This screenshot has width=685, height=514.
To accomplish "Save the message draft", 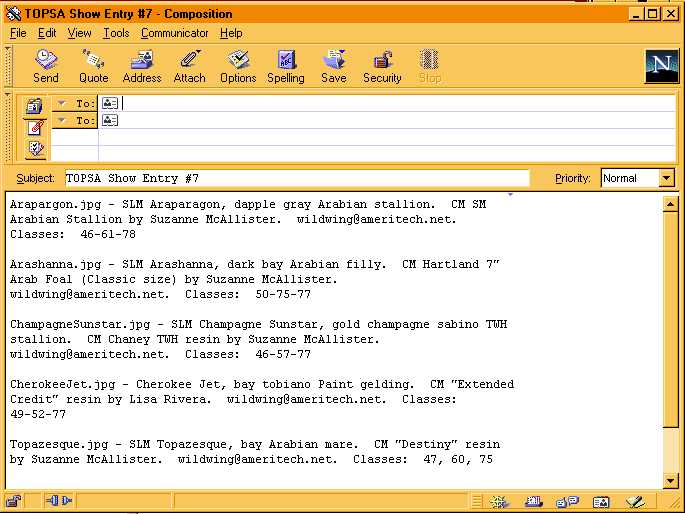I will point(334,66).
